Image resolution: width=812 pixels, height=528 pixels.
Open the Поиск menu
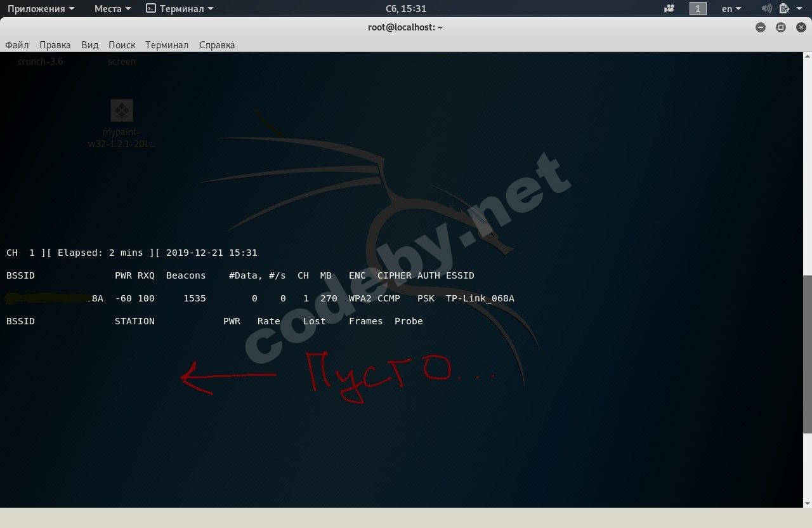pos(122,45)
